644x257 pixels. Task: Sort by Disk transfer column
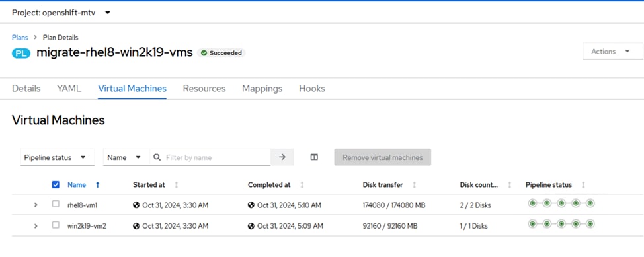(x=383, y=185)
